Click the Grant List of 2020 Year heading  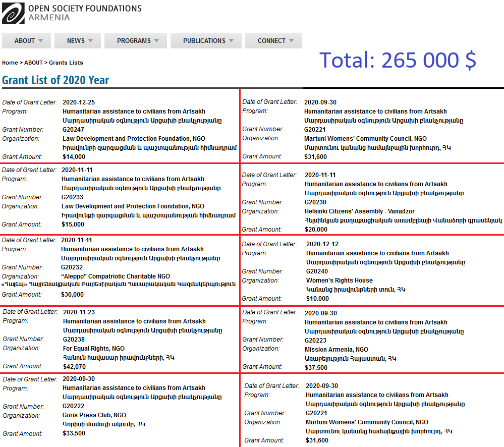(55, 80)
